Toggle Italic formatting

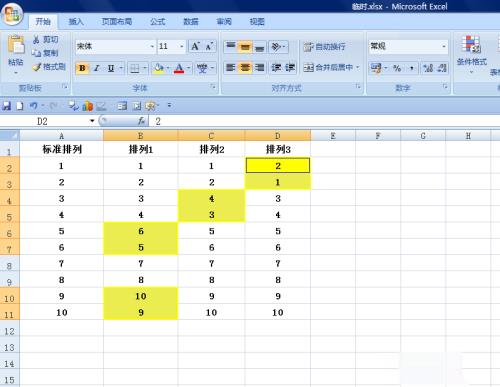(96, 68)
